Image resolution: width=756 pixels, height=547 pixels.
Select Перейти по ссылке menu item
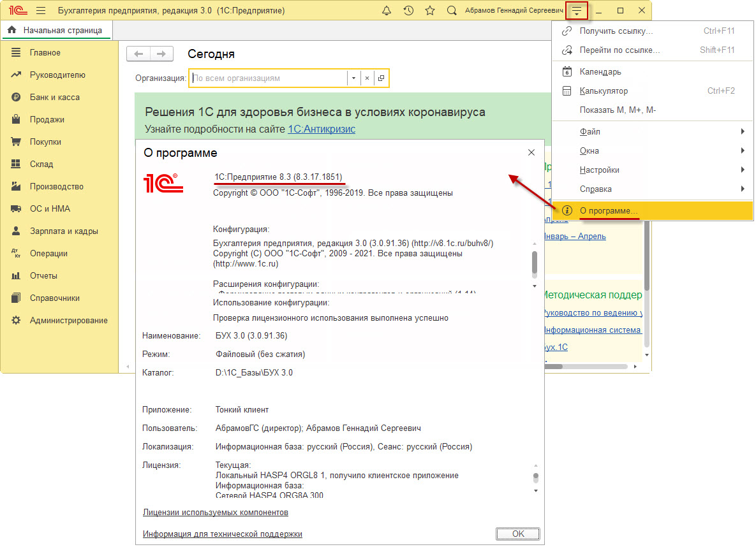653,50
